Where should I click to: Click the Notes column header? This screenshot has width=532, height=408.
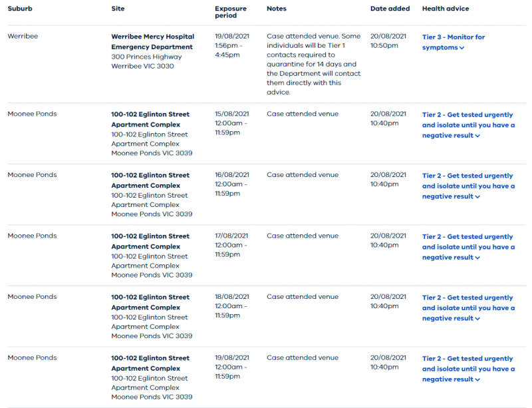click(277, 9)
